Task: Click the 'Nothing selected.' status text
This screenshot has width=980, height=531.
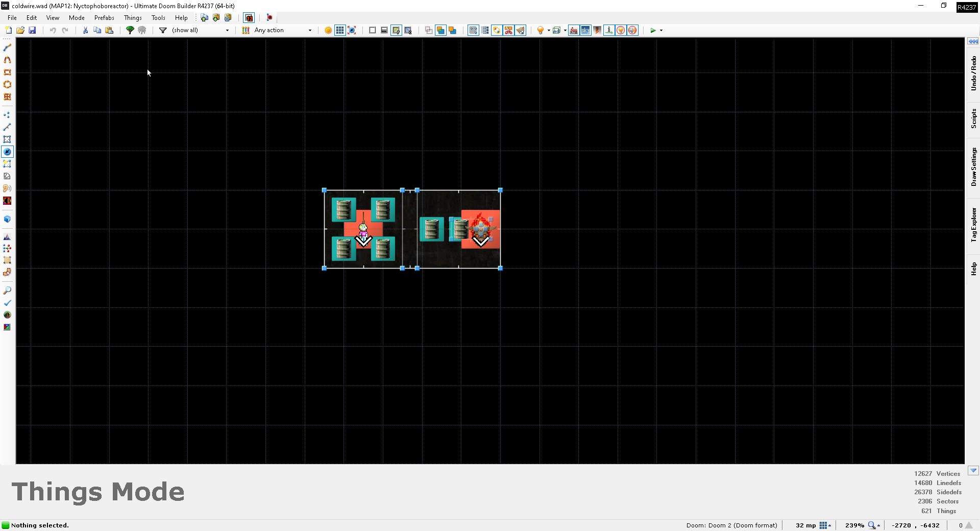Action: tap(40, 525)
